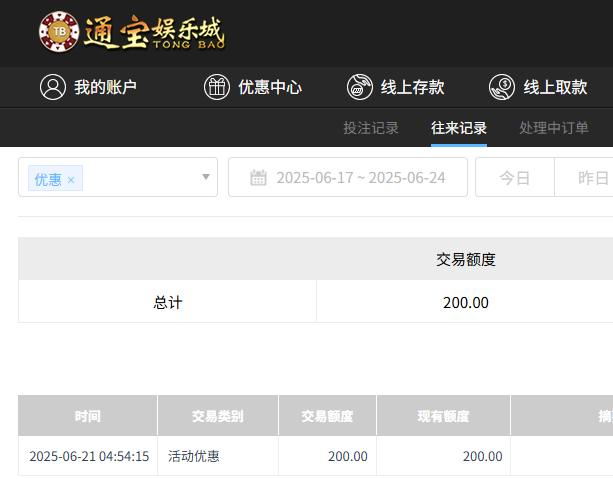The height and width of the screenshot is (479, 613).
Task: Click the withdrawal coin icon for 线上取款
Action: click(x=502, y=87)
